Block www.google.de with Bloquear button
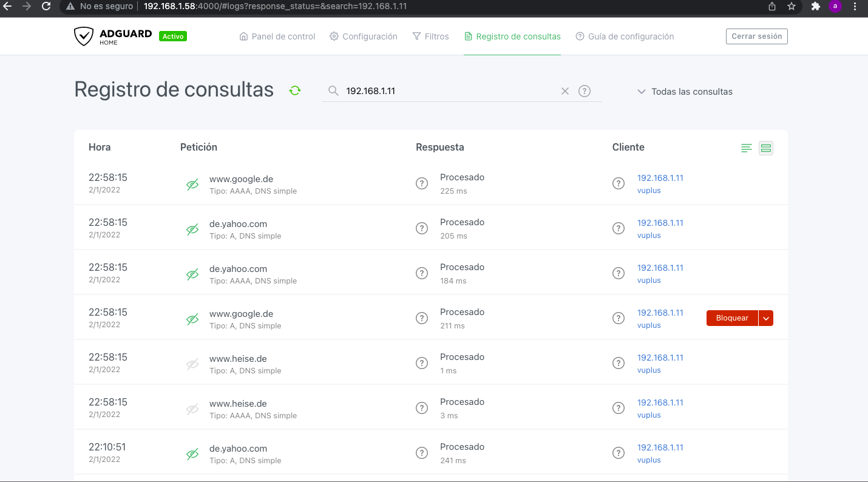 [x=732, y=318]
